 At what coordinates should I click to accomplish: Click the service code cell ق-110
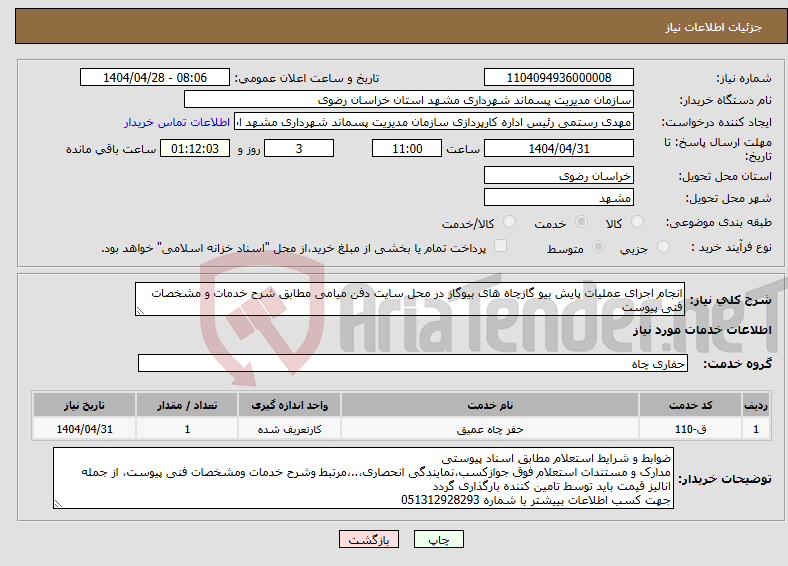691,429
